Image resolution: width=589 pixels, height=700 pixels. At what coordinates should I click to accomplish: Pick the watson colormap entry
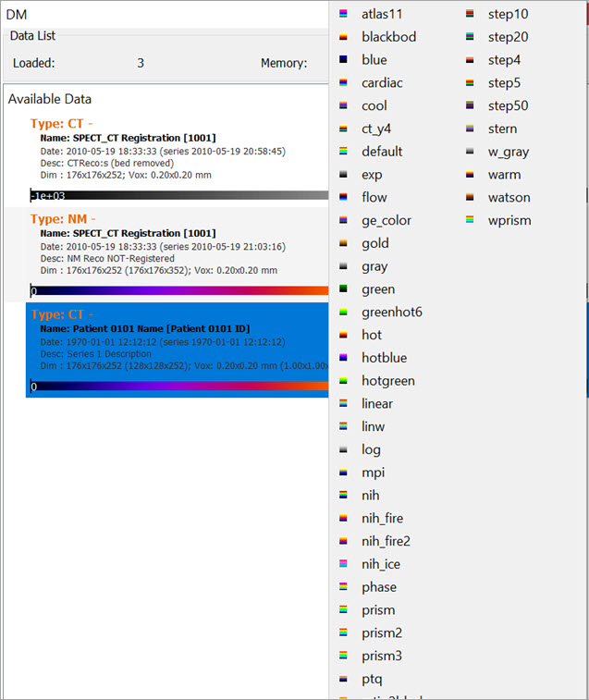(509, 198)
